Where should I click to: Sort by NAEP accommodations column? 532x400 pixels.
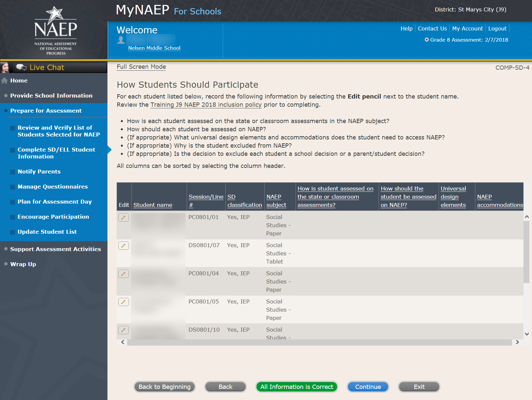[500, 201]
